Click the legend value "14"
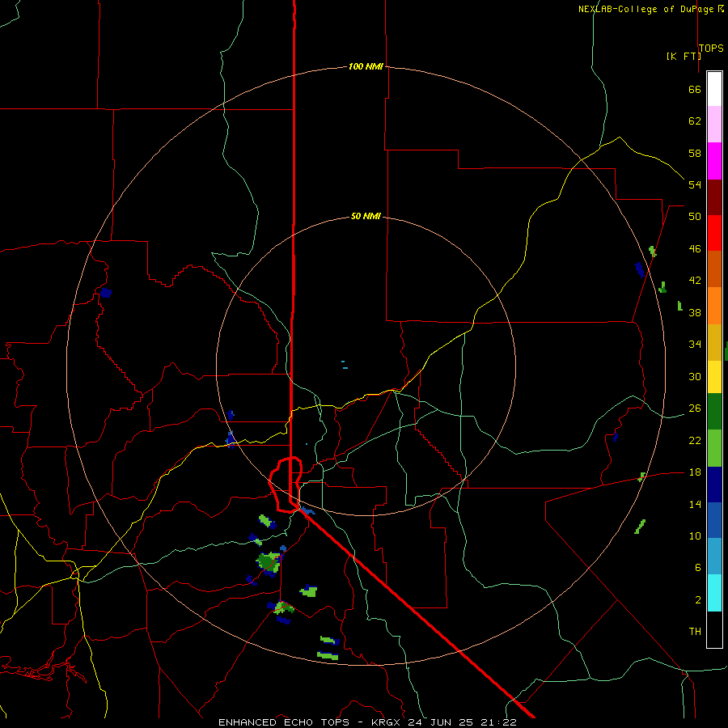Screen dimensions: 728x728 pyautogui.click(x=695, y=504)
